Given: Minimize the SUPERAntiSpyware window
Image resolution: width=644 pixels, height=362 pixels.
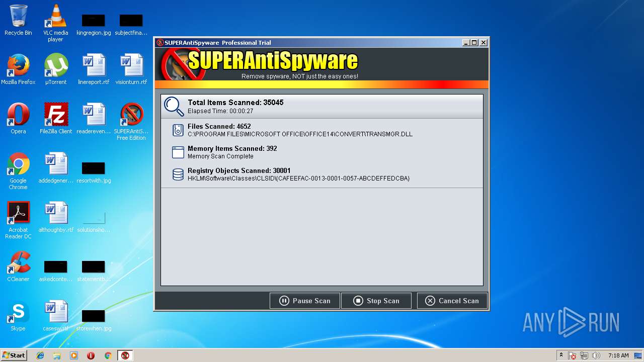Looking at the screenshot, I should point(466,43).
